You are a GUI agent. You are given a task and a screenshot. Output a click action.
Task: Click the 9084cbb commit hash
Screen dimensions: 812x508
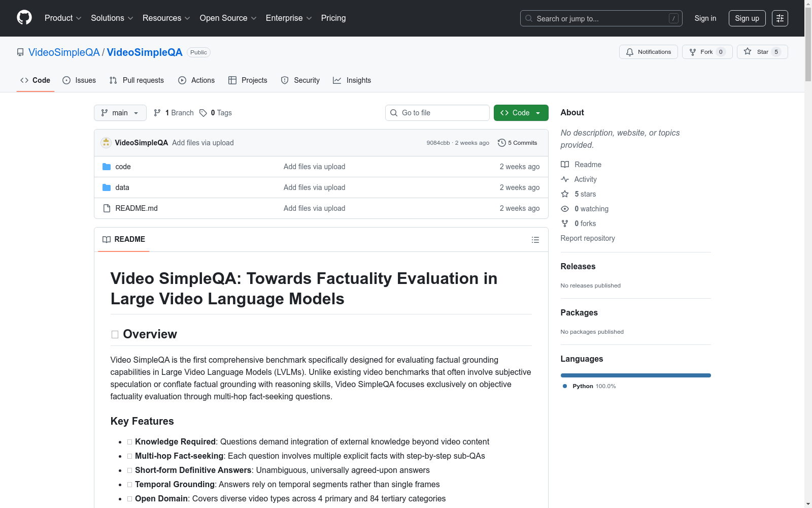[x=438, y=143]
